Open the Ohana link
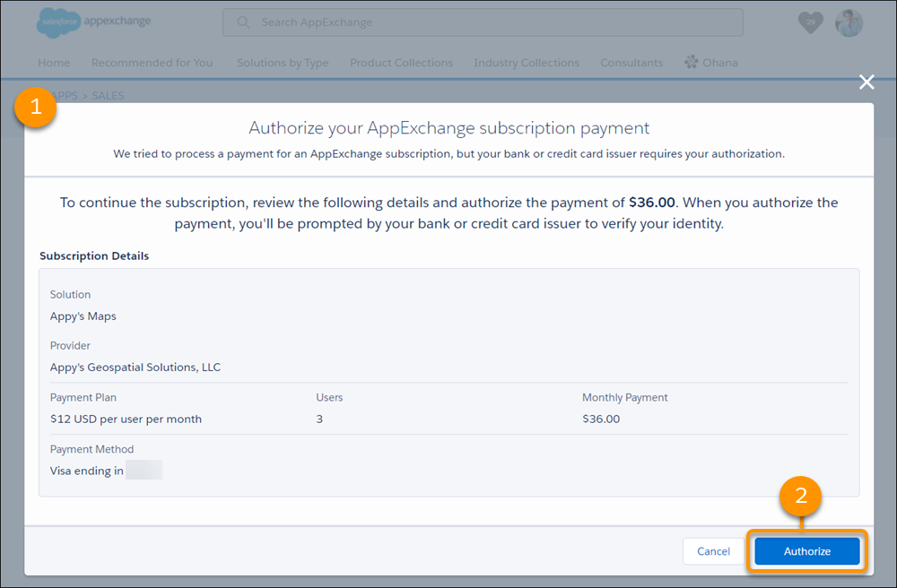Viewport: 897px width, 588px height. tap(711, 62)
